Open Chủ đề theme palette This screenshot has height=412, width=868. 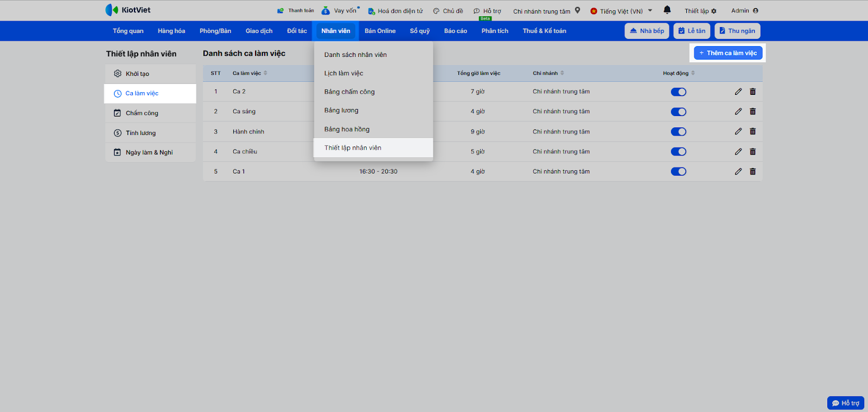click(x=448, y=11)
